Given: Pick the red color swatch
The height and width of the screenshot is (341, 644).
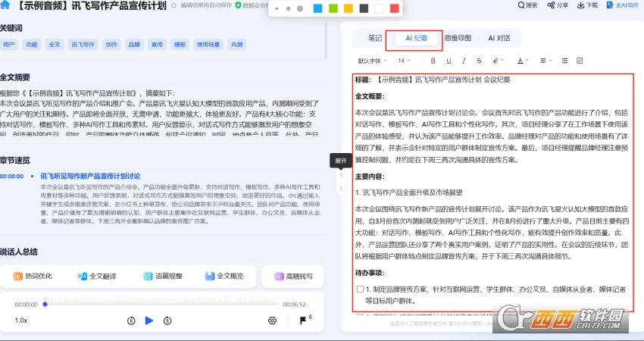Looking at the screenshot, I should [x=394, y=8].
